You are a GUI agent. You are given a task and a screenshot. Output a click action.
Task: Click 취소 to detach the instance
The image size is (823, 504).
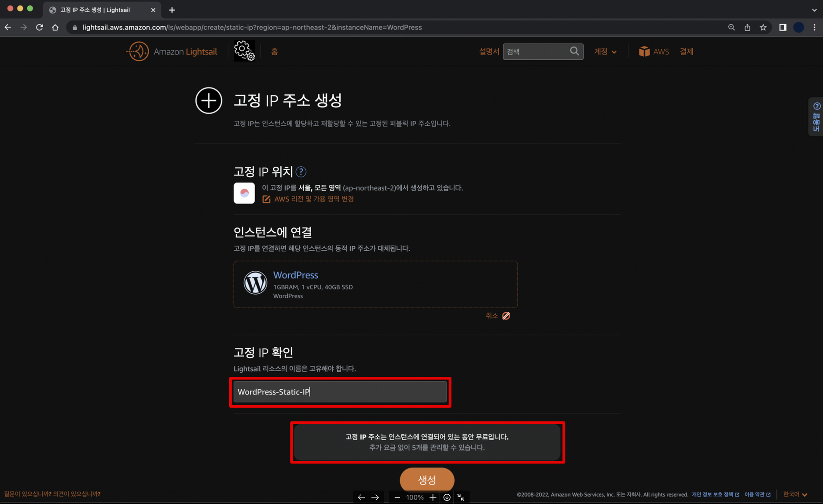tap(492, 316)
